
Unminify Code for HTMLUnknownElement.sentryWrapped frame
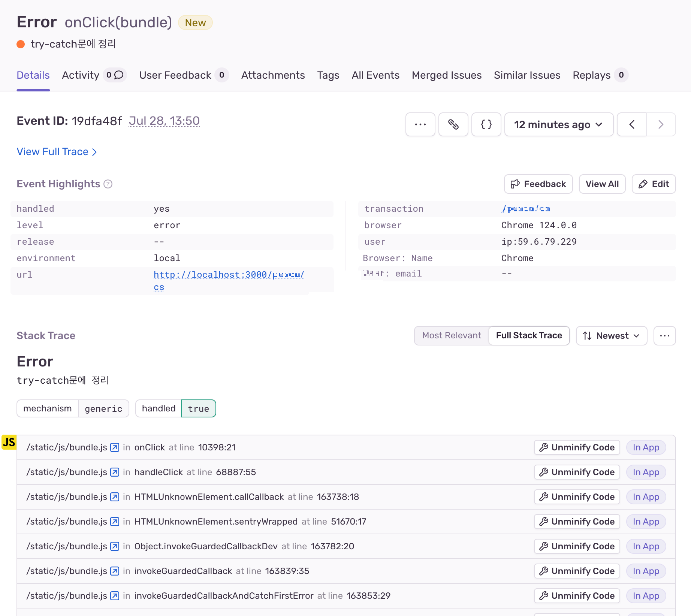click(x=577, y=522)
